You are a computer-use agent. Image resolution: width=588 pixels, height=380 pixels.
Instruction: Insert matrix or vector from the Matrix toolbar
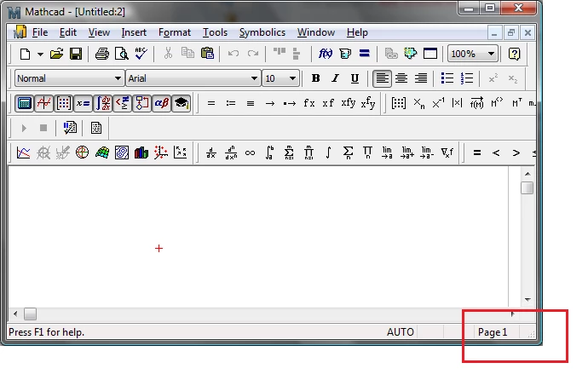pyautogui.click(x=398, y=103)
